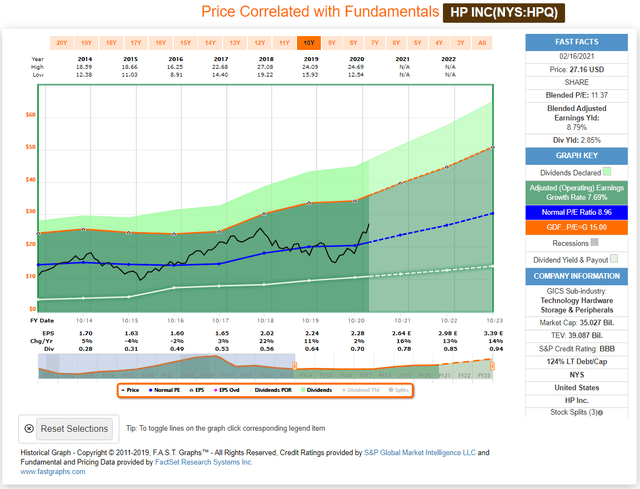Click the Stock Splits info icon

pyautogui.click(x=600, y=413)
